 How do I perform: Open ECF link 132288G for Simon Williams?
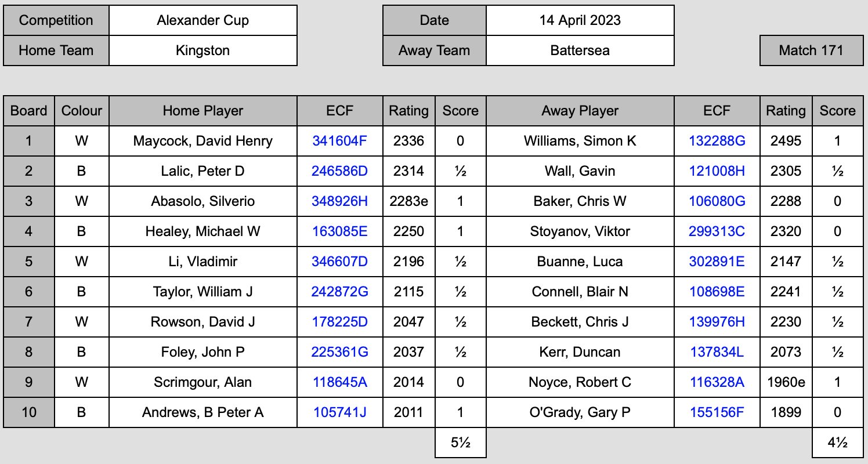[717, 141]
